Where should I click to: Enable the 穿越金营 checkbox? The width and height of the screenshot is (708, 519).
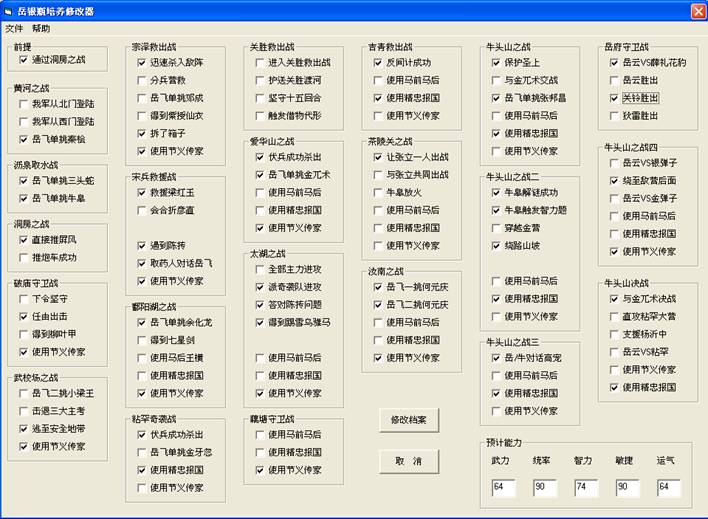pyautogui.click(x=496, y=228)
